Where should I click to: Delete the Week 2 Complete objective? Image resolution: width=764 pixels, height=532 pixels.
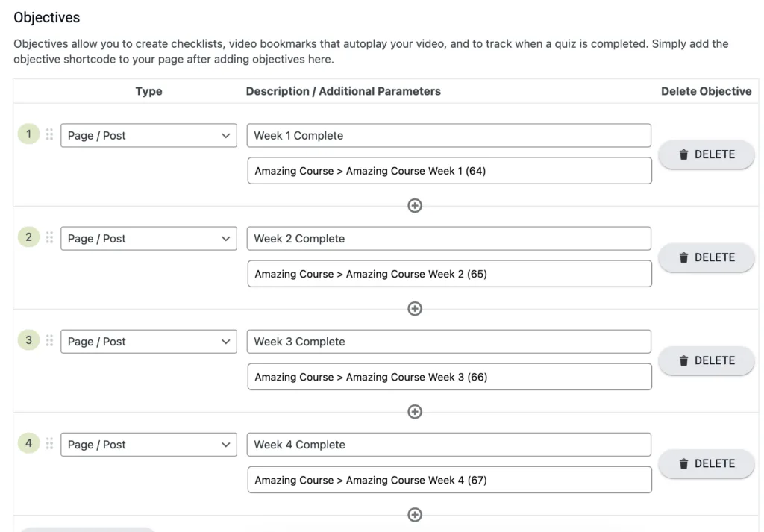[706, 257]
